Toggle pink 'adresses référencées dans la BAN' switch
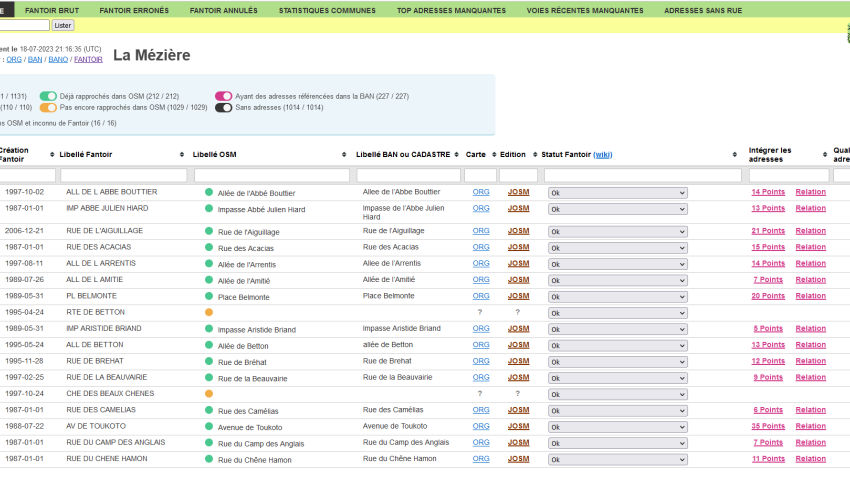 pos(223,96)
